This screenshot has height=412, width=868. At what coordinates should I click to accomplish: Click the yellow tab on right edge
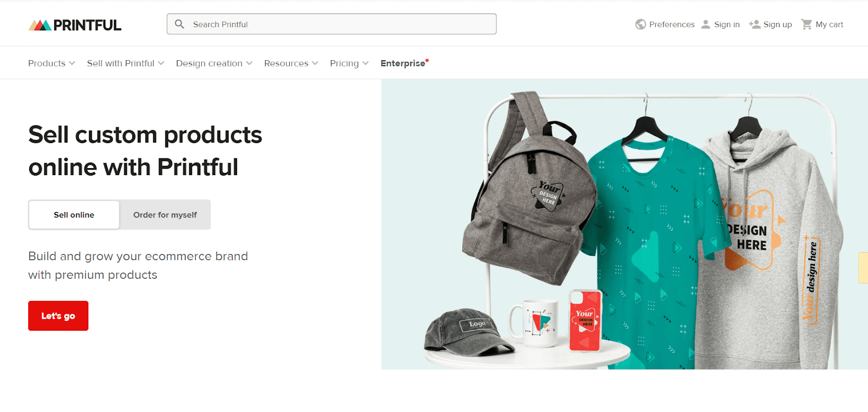(x=863, y=267)
